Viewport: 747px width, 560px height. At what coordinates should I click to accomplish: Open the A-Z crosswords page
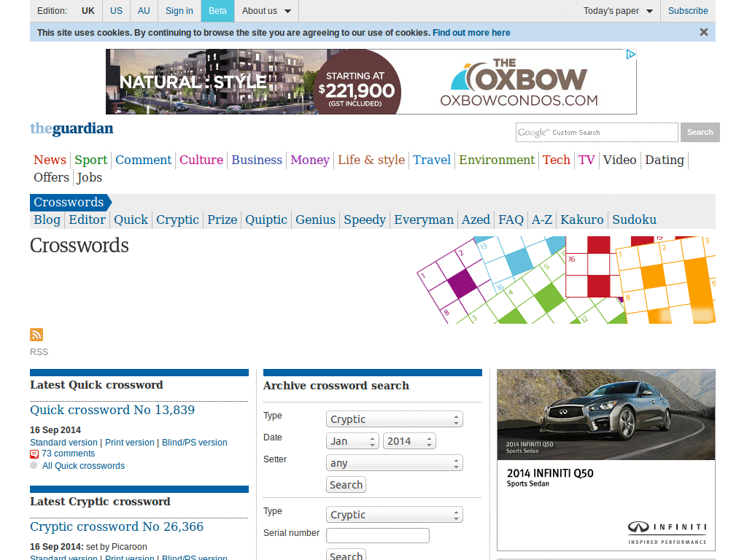click(x=542, y=220)
